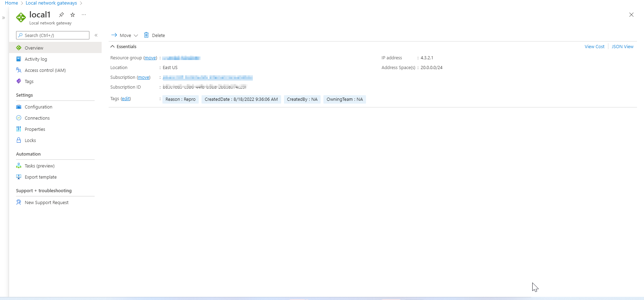
Task: Click the OwningTeam : NA tag
Action: coord(345,99)
